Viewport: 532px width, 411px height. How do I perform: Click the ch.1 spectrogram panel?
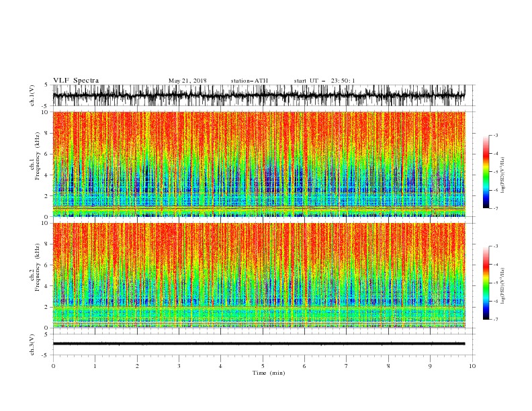(259, 164)
